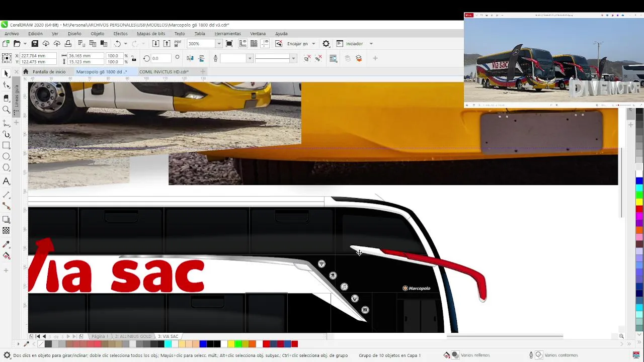
Task: Mirror selection vertically
Action: point(201,58)
